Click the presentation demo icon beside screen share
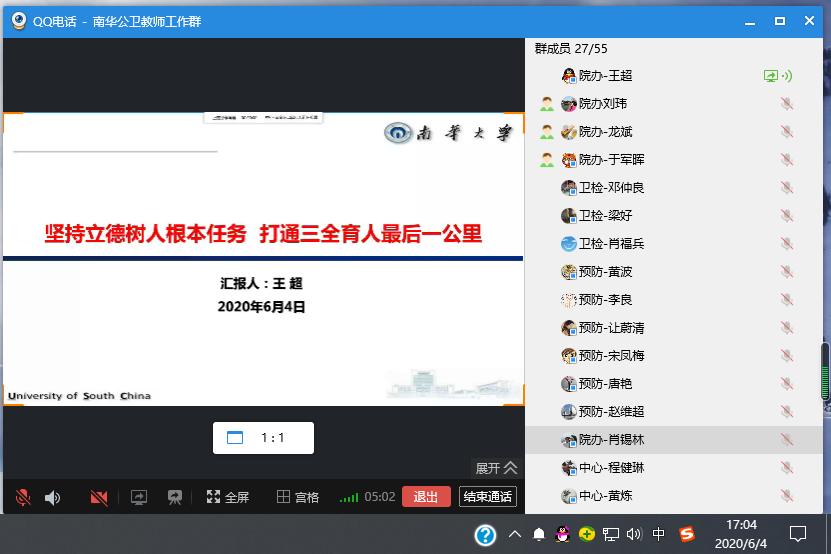Viewport: 831px width, 554px height. point(175,497)
